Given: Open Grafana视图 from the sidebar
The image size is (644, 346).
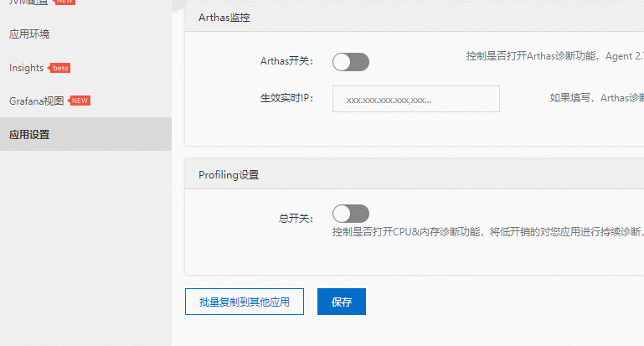Looking at the screenshot, I should click(x=36, y=101).
